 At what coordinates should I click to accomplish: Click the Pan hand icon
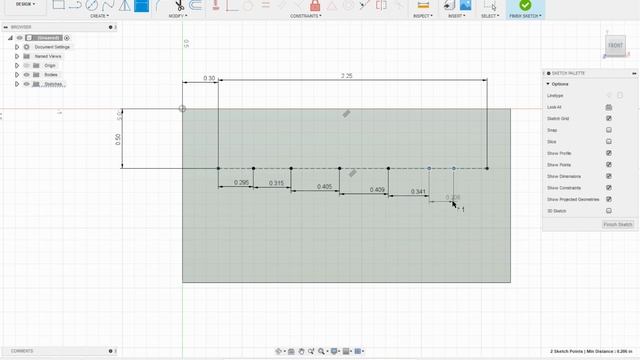click(301, 351)
